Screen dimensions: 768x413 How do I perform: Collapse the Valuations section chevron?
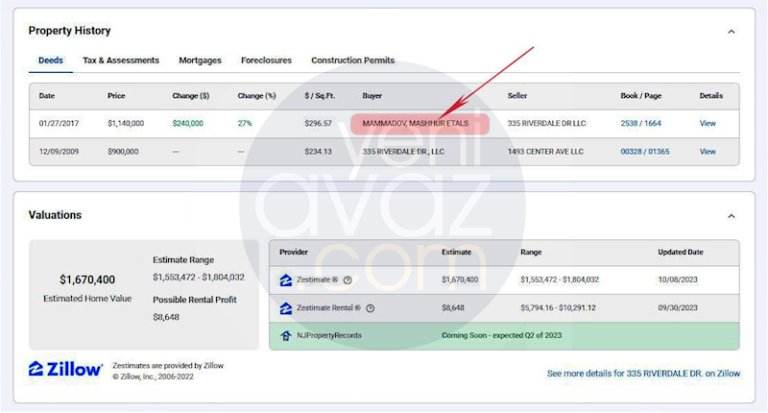731,216
